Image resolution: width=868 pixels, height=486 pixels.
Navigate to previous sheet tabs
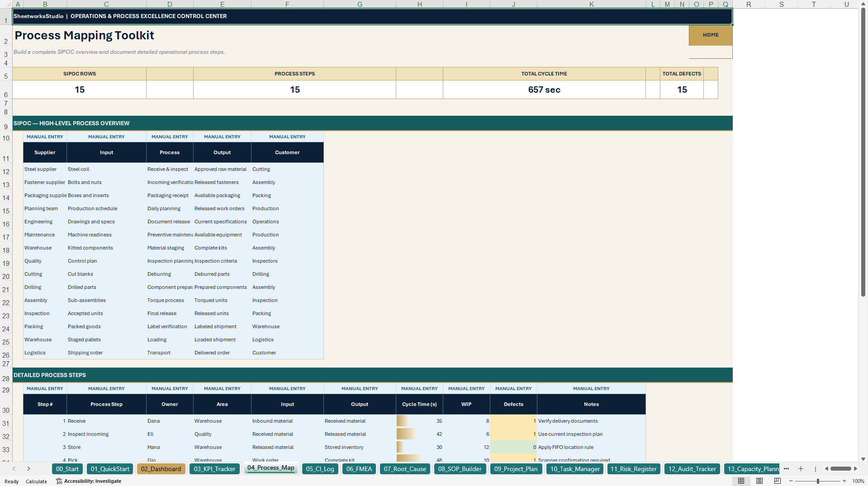14,469
